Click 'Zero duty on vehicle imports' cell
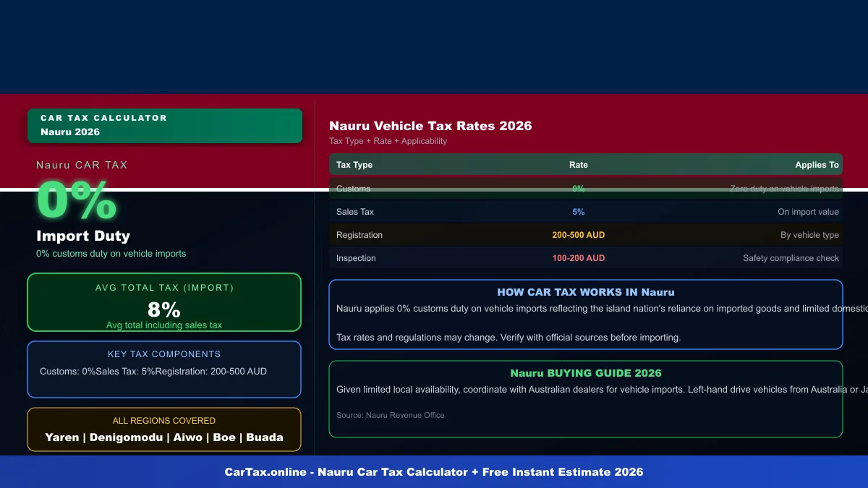This screenshot has width=868, height=488. tap(784, 189)
